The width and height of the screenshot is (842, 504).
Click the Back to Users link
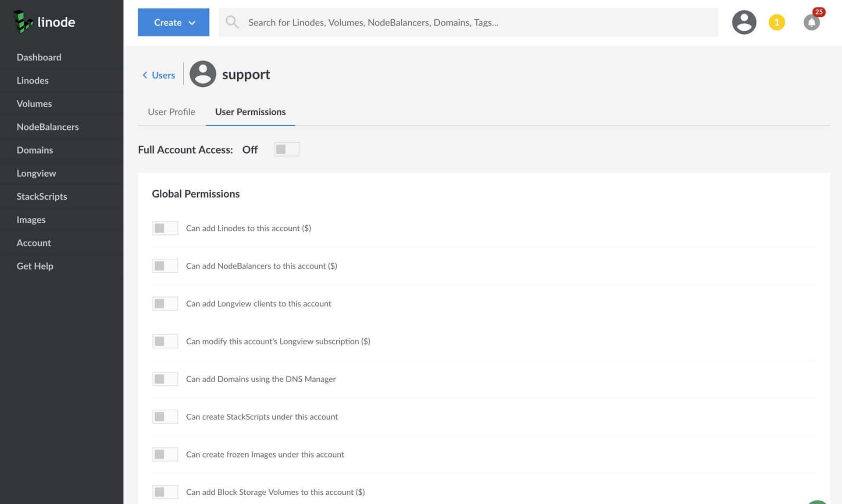pyautogui.click(x=158, y=74)
